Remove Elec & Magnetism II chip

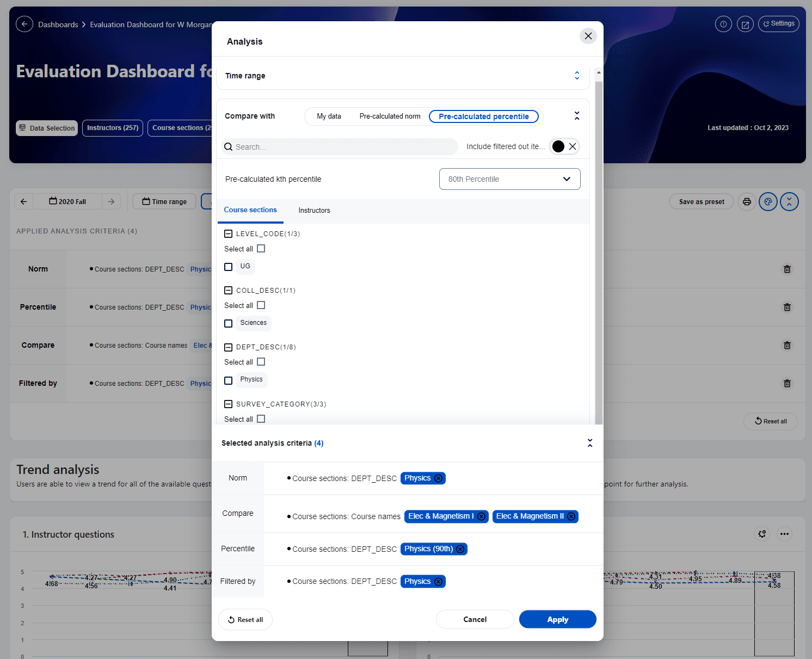571,516
